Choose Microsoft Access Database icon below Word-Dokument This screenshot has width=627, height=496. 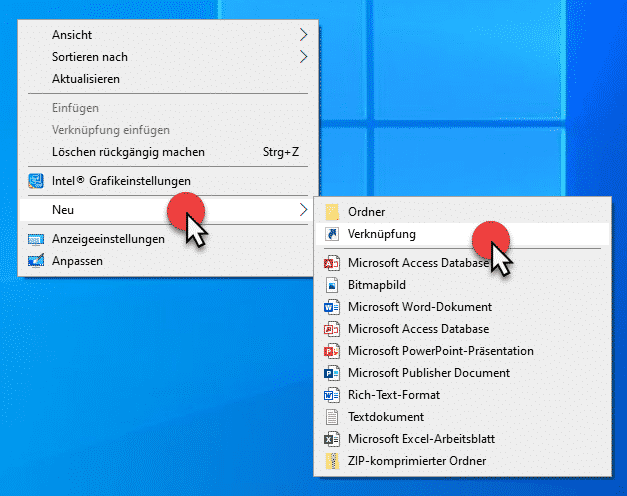[332, 329]
